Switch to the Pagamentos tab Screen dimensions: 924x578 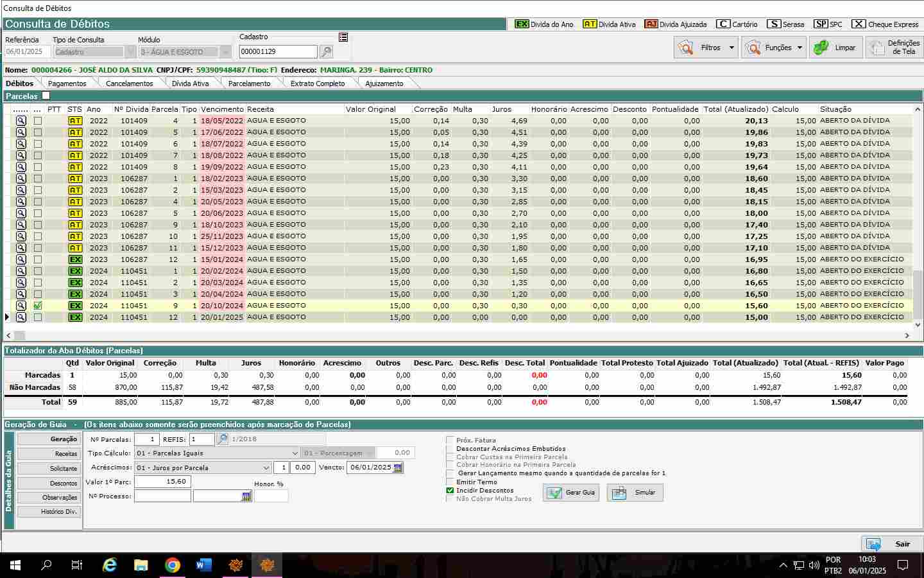pos(67,83)
